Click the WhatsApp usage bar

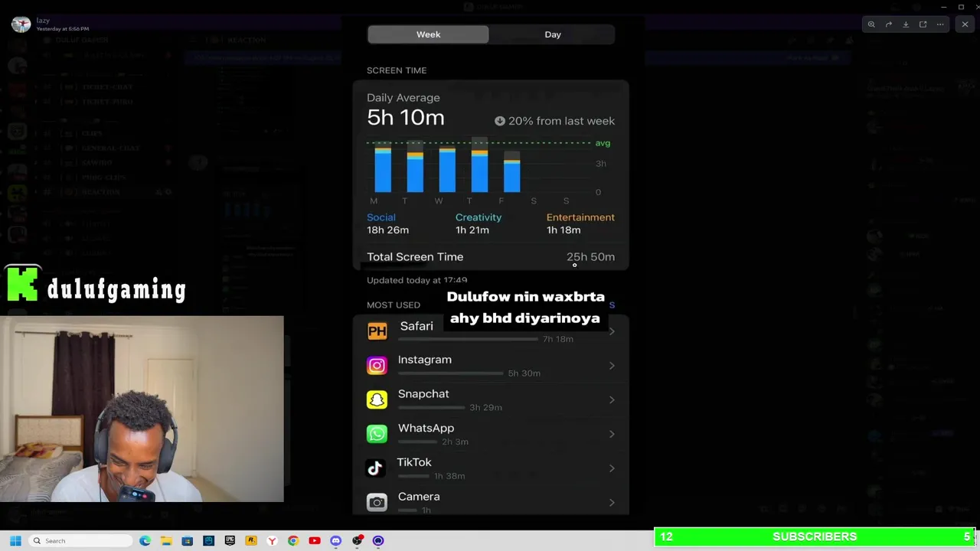click(x=417, y=442)
